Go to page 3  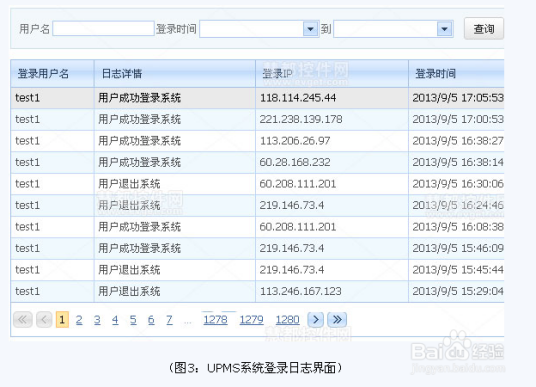[97, 320]
